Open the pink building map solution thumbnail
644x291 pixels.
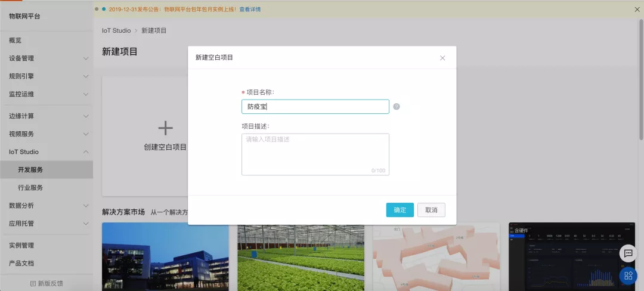pyautogui.click(x=436, y=257)
